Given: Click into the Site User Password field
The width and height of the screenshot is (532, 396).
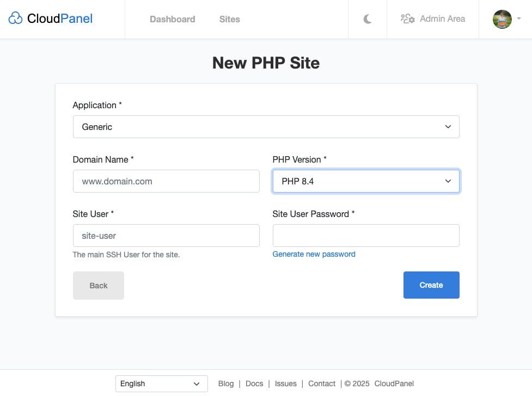Looking at the screenshot, I should [x=365, y=236].
